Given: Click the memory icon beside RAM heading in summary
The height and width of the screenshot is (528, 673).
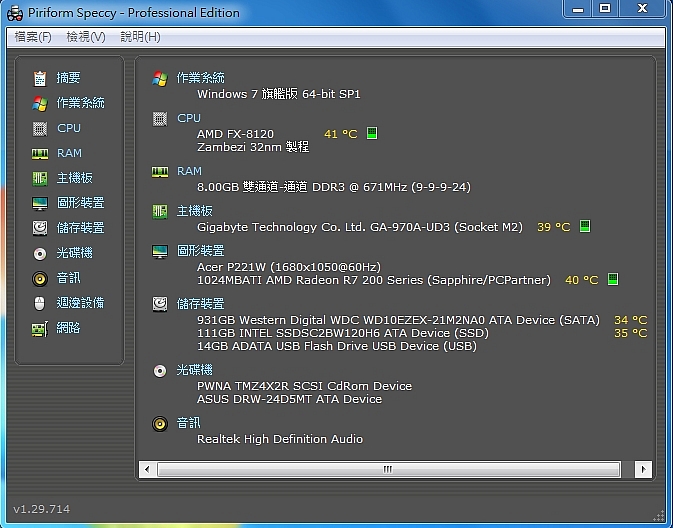Looking at the screenshot, I should (160, 172).
